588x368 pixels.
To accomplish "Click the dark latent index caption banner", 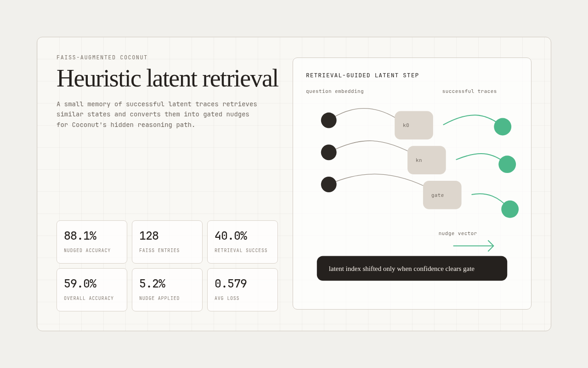I will 412,269.
